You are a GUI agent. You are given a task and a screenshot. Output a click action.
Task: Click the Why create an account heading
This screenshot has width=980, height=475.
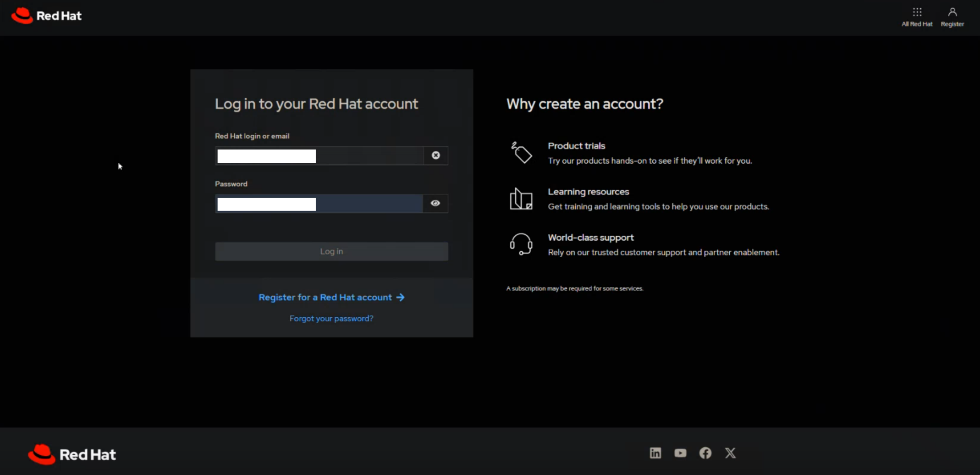[x=584, y=104]
